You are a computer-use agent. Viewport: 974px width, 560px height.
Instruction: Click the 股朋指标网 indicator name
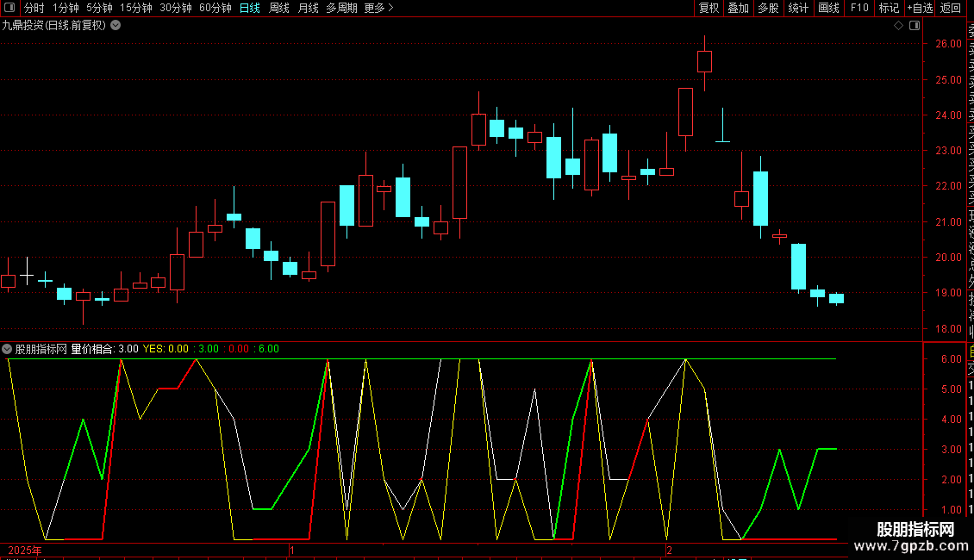[41, 349]
